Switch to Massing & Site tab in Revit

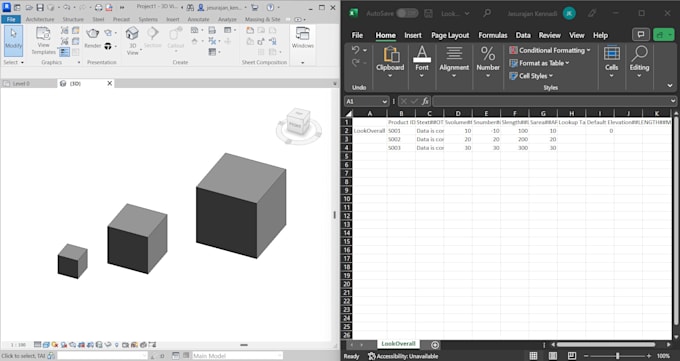[262, 20]
